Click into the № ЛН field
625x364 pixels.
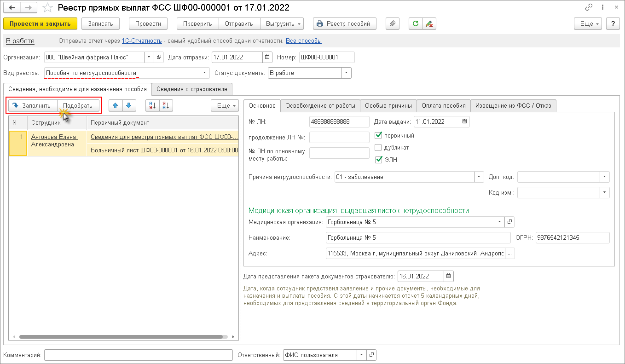pos(340,121)
